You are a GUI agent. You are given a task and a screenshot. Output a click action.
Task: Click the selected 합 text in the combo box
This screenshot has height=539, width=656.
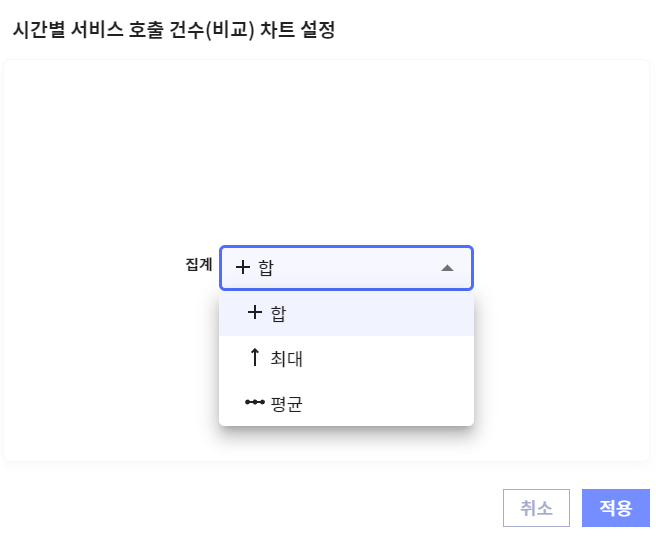click(266, 268)
